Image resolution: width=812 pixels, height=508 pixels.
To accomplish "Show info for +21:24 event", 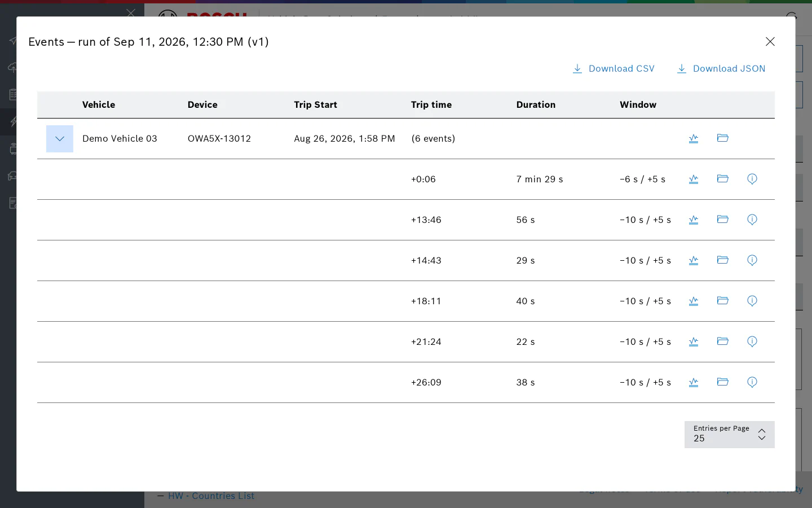I will point(752,341).
